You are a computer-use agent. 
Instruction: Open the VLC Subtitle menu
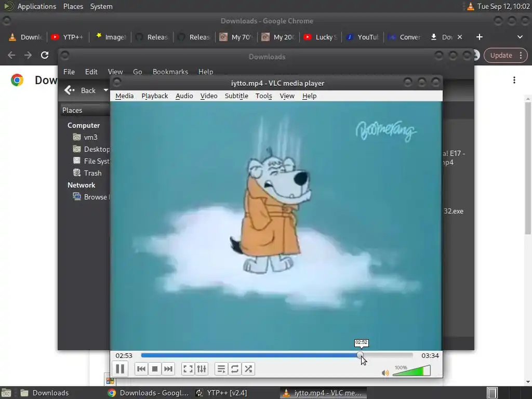point(236,96)
